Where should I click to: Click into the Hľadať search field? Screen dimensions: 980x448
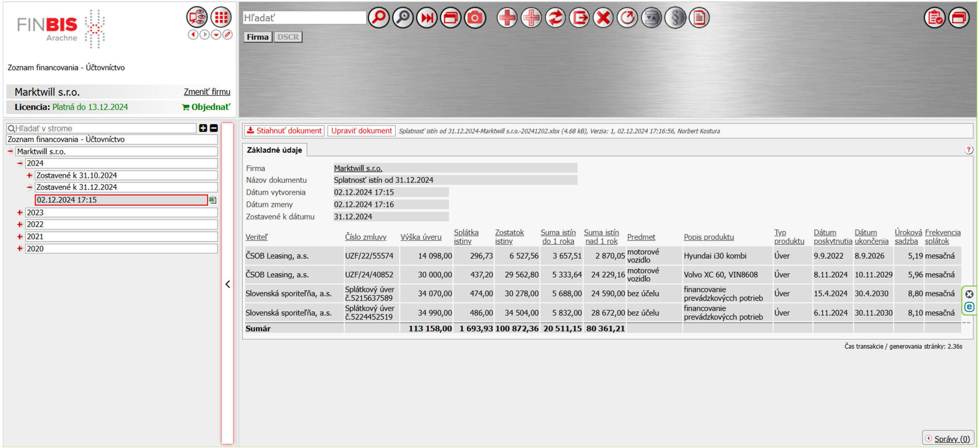click(304, 18)
